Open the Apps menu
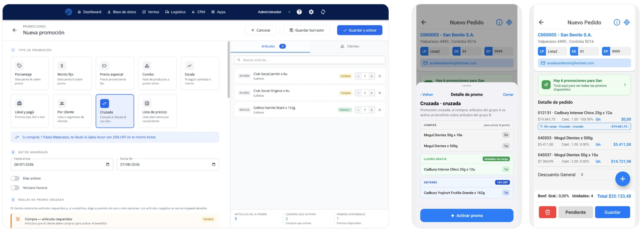This screenshot has width=644, height=234. (x=218, y=12)
